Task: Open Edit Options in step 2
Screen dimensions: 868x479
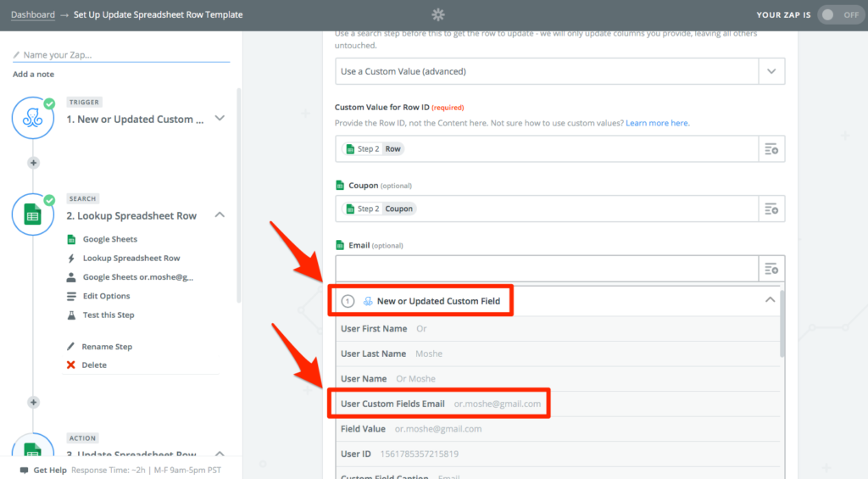Action: (106, 296)
